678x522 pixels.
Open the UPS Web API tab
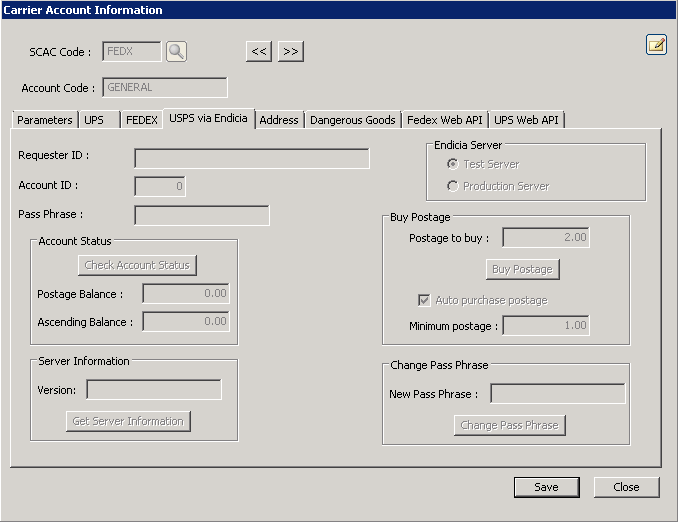coord(527,120)
